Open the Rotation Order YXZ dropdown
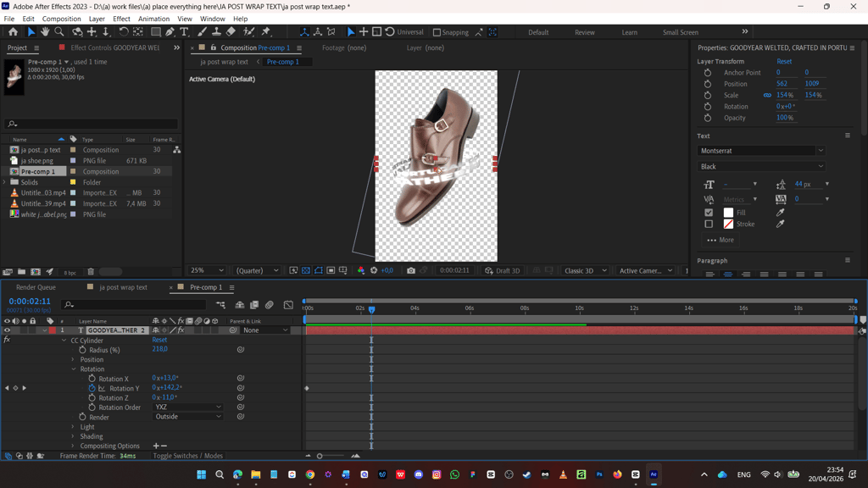868x488 pixels. pos(187,408)
